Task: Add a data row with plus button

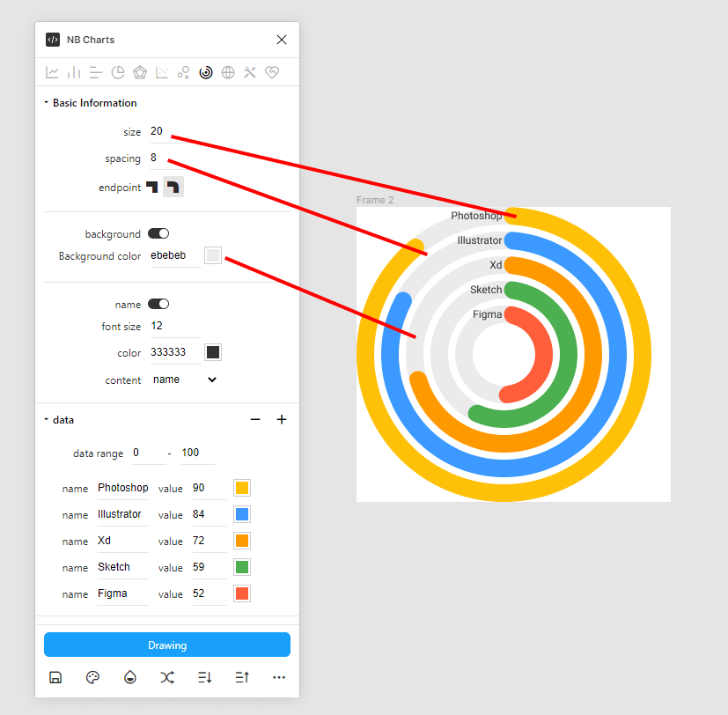Action: pyautogui.click(x=282, y=420)
